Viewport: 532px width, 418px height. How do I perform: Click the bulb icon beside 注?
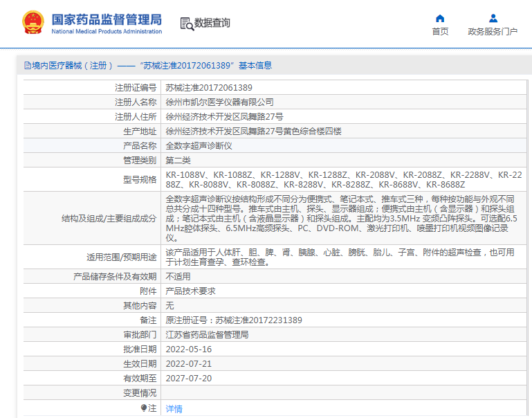(144, 408)
